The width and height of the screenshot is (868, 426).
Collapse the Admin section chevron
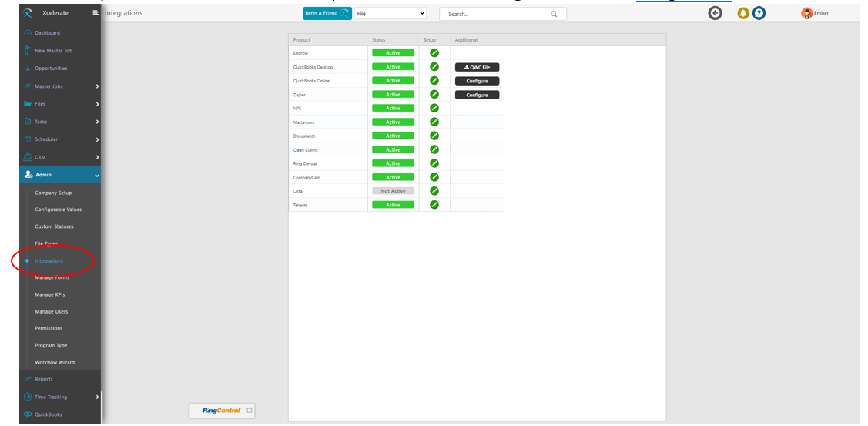pyautogui.click(x=97, y=175)
